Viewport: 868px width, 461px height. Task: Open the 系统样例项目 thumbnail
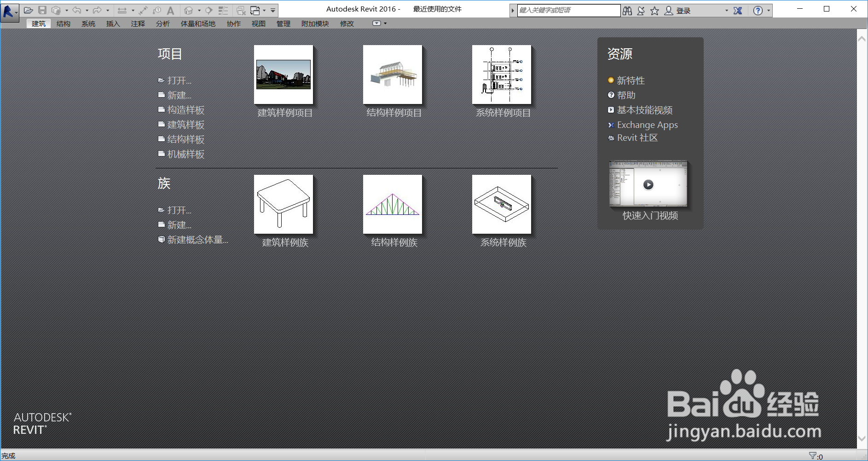pos(502,75)
